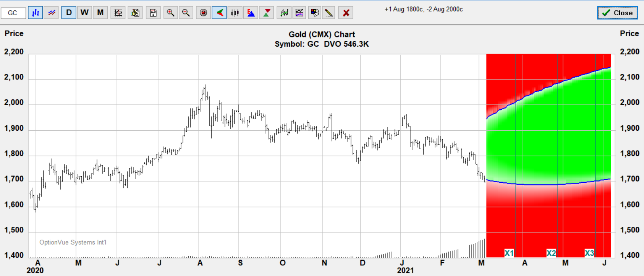Click the GC symbol input field

(x=13, y=13)
